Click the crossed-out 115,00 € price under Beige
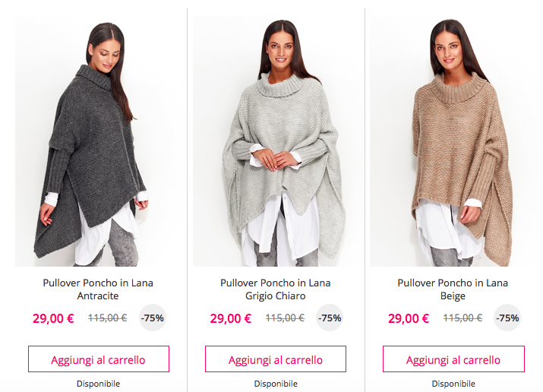The image size is (543, 392). click(x=463, y=318)
